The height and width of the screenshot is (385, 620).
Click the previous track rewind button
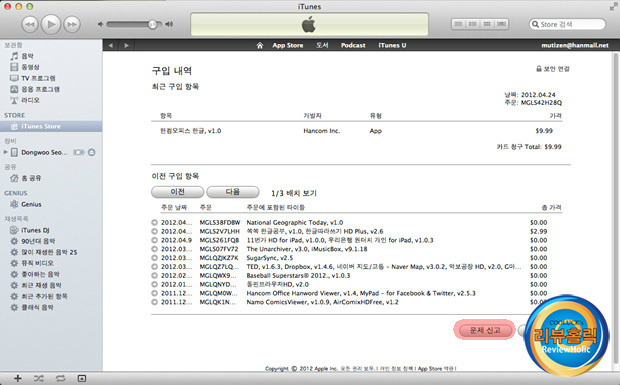[30, 25]
